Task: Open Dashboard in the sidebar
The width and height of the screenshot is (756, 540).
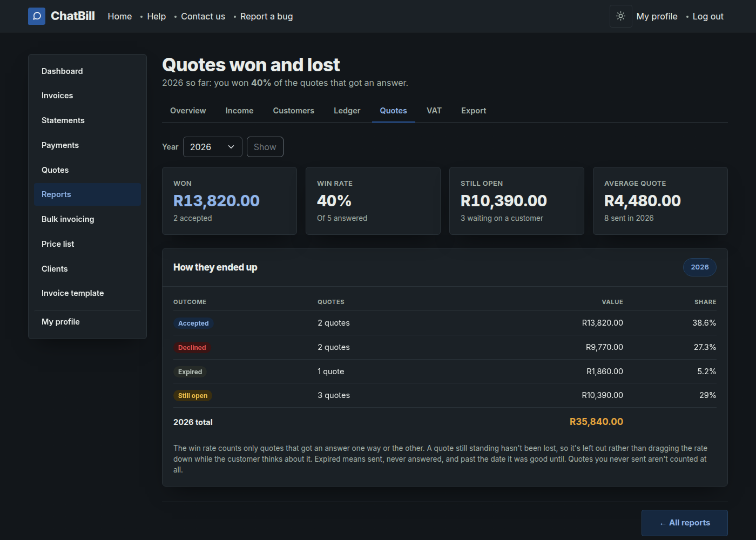Action: 87,71
